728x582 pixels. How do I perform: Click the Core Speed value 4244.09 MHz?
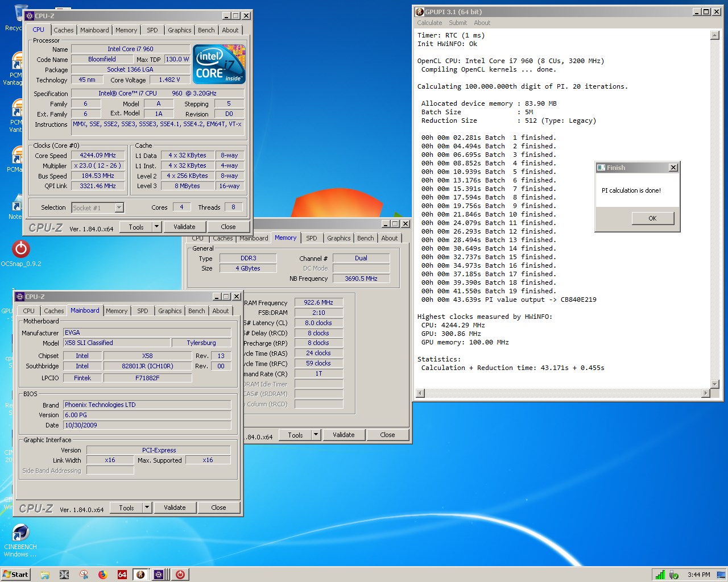click(x=98, y=155)
